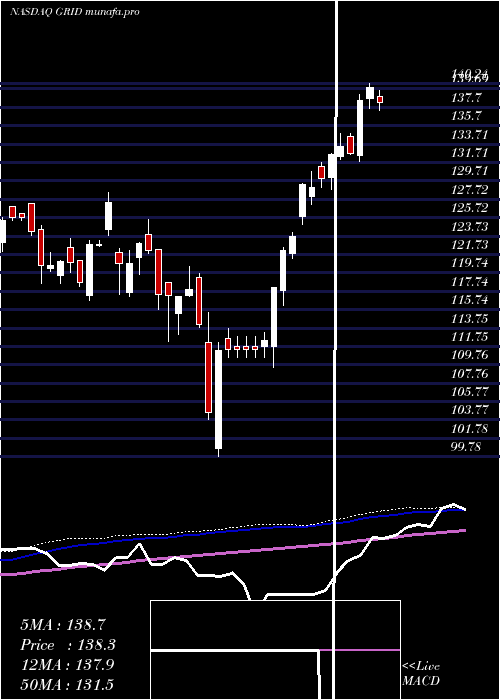
Task: Click the 107.76 price axis label
Action: pos(469,374)
